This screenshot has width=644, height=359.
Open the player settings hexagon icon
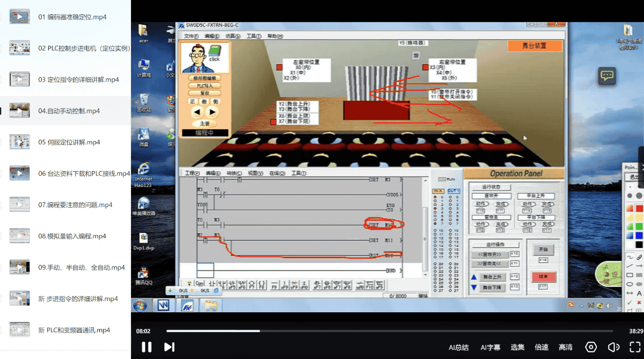[x=591, y=347]
